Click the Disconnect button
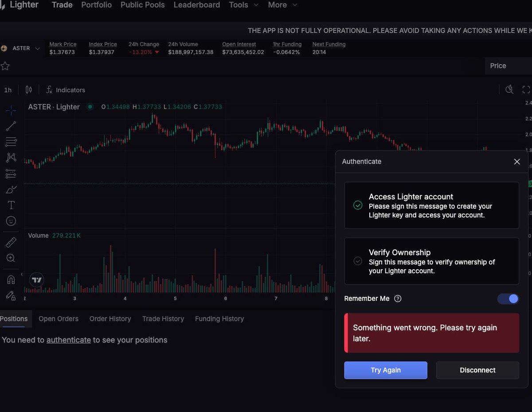 477,370
